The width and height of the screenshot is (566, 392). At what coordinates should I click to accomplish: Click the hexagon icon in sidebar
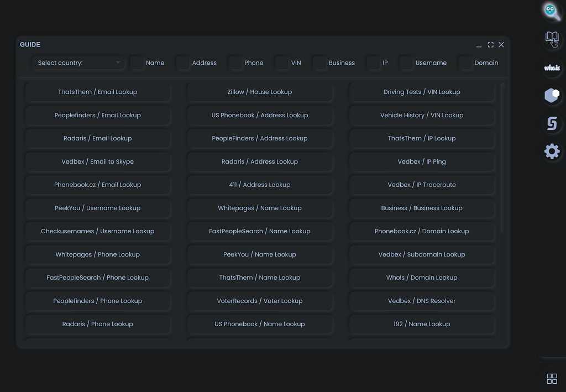pyautogui.click(x=552, y=96)
